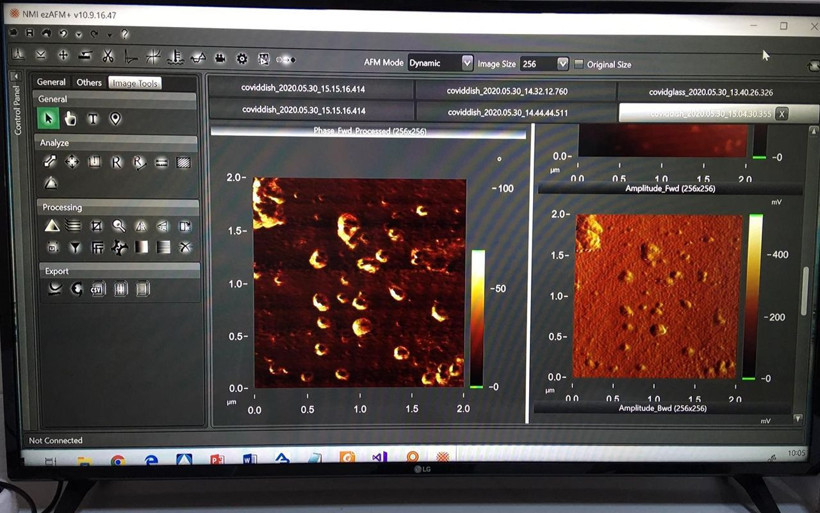Select the arrow pointer tool in General
The width and height of the screenshot is (820, 513).
tap(48, 119)
